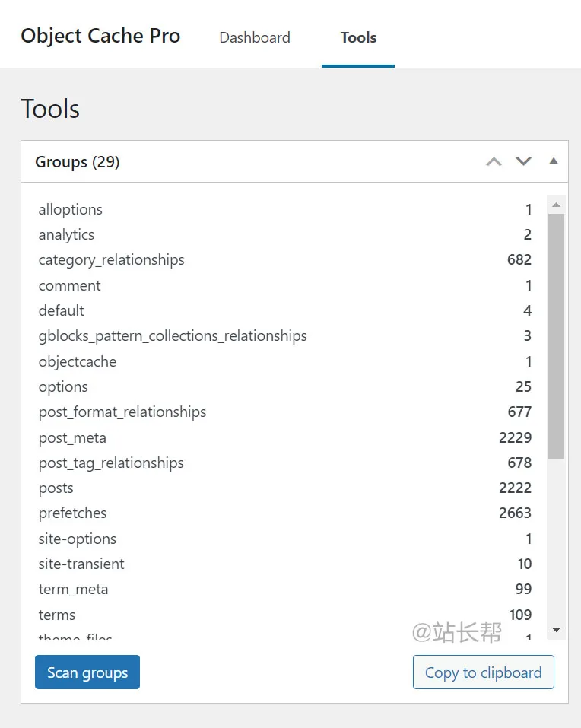Click the count 2222 for posts
Screen dimensions: 581x728
pyautogui.click(x=515, y=488)
